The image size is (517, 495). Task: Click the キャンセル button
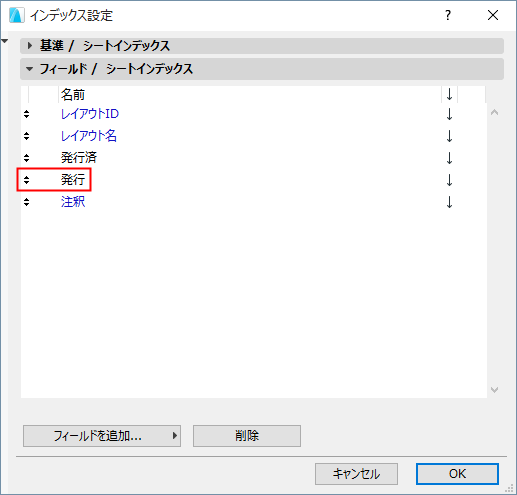coord(356,474)
